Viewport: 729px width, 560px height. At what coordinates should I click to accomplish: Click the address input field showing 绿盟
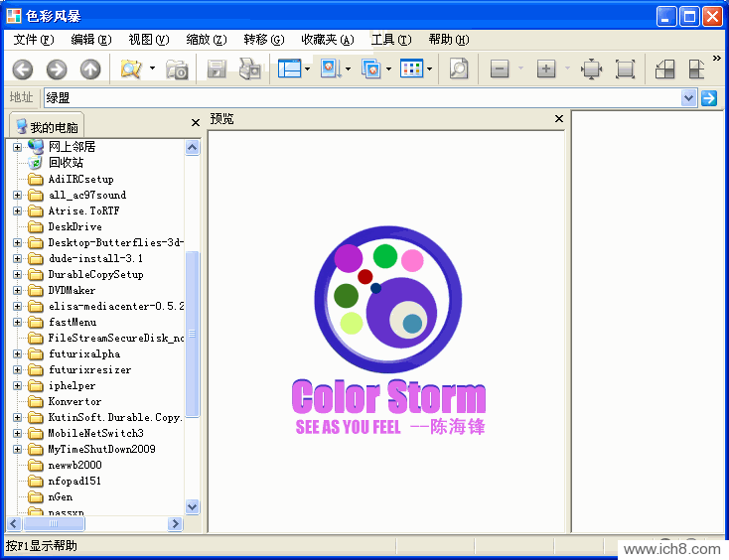(363, 98)
